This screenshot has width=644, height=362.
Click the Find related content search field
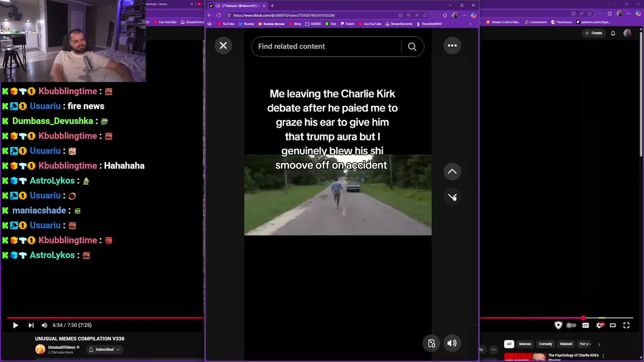tap(326, 46)
